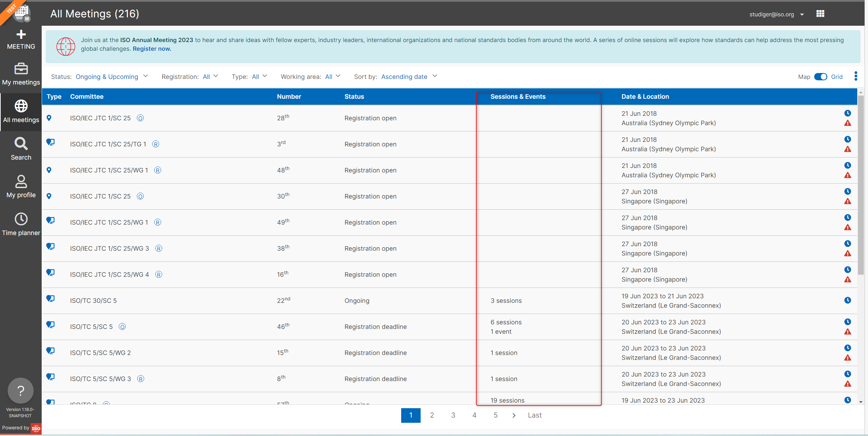868x436 pixels.
Task: Click the plus MEETING icon in sidebar
Action: (x=21, y=34)
